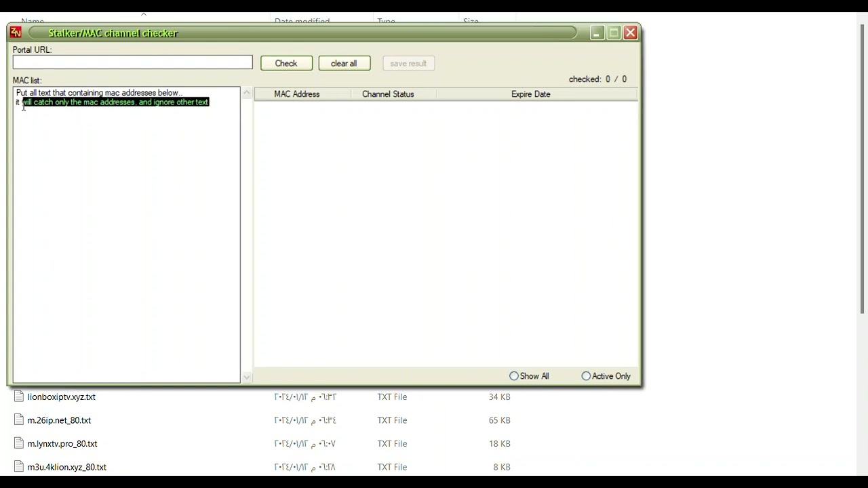The image size is (868, 488).
Task: Click the Explorer window vertical scrollbar thumb
Action: coord(863,169)
